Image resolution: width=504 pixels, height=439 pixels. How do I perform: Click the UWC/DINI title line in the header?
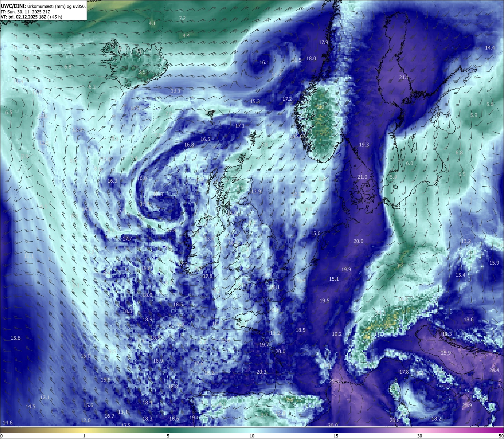pos(43,6)
